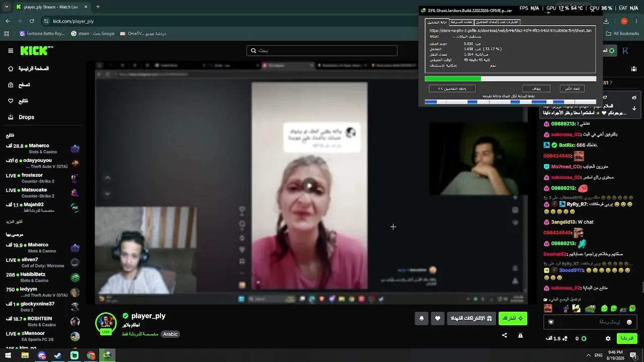This screenshot has height=362, width=644.
Task: Click the browser address bar URL
Action: pos(73,21)
